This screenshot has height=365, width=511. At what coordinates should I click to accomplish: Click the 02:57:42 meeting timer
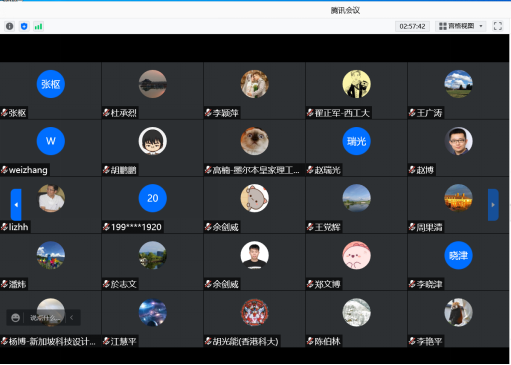pos(412,26)
